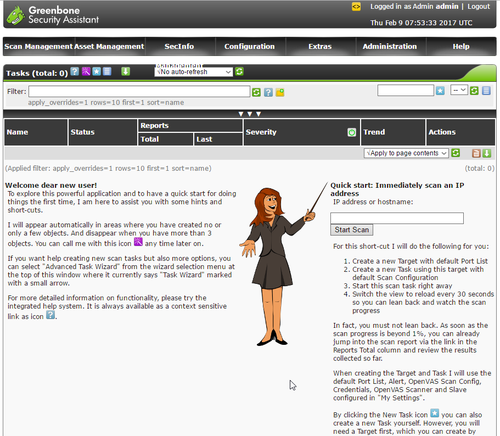The image size is (500, 436).
Task: Open the tasks list view icon in header
Action: pos(107,71)
